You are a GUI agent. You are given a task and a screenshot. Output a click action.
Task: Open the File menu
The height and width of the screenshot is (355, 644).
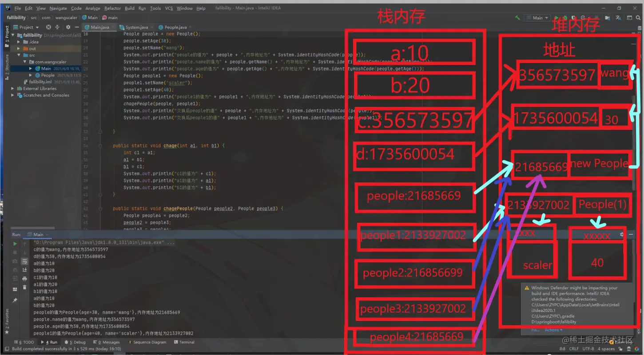pos(18,8)
